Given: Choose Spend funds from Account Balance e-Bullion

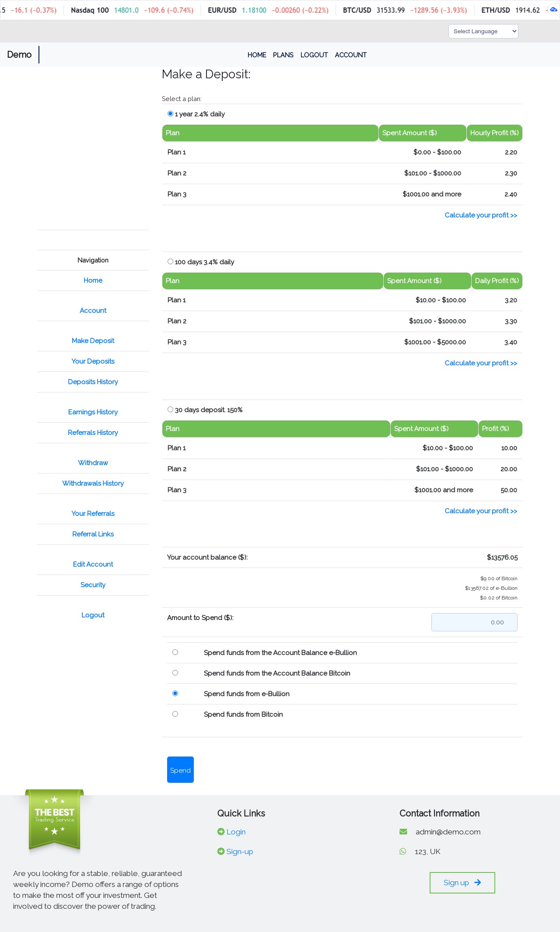Looking at the screenshot, I should 175,652.
